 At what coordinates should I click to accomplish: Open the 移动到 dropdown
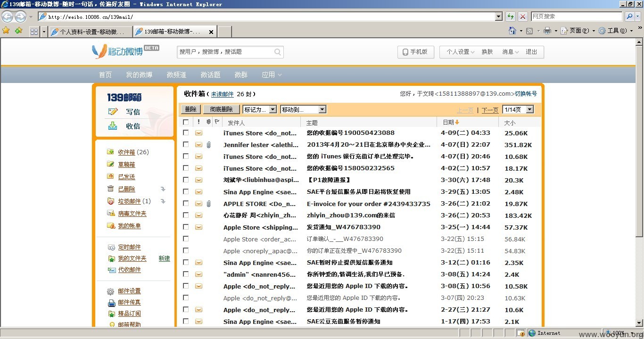[x=303, y=109]
